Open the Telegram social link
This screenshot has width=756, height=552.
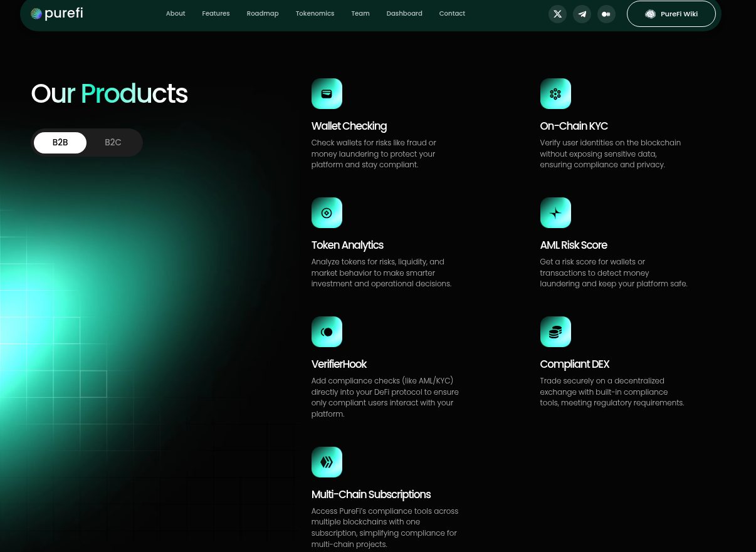(x=582, y=14)
